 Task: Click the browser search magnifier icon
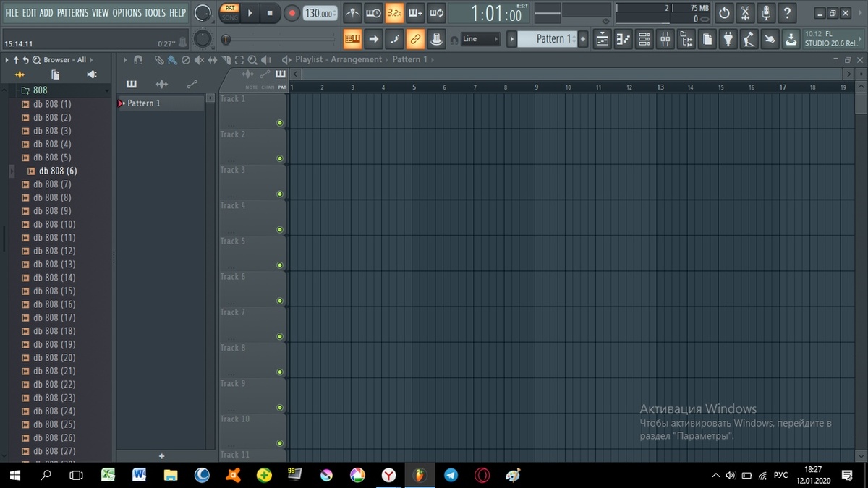coord(36,60)
